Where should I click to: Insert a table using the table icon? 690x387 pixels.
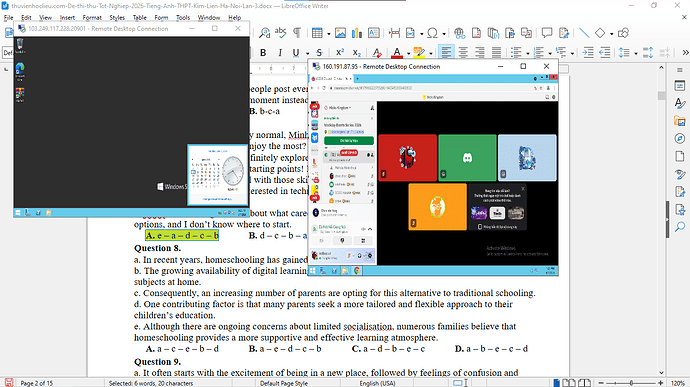pyautogui.click(x=317, y=33)
